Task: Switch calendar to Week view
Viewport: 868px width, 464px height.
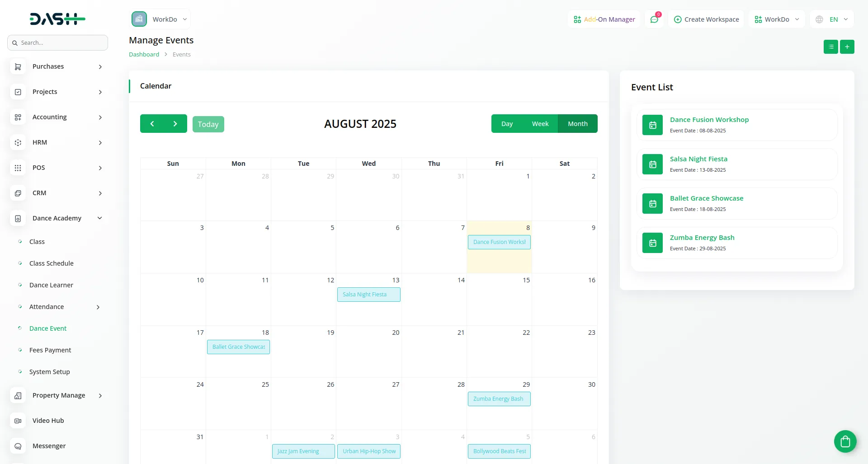Action: pyautogui.click(x=540, y=124)
